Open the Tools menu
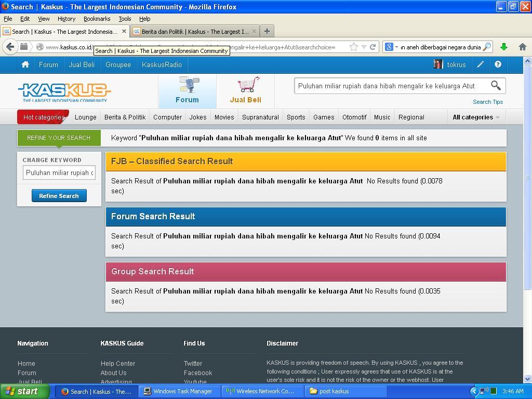Image resolution: width=532 pixels, height=399 pixels. [x=125, y=19]
